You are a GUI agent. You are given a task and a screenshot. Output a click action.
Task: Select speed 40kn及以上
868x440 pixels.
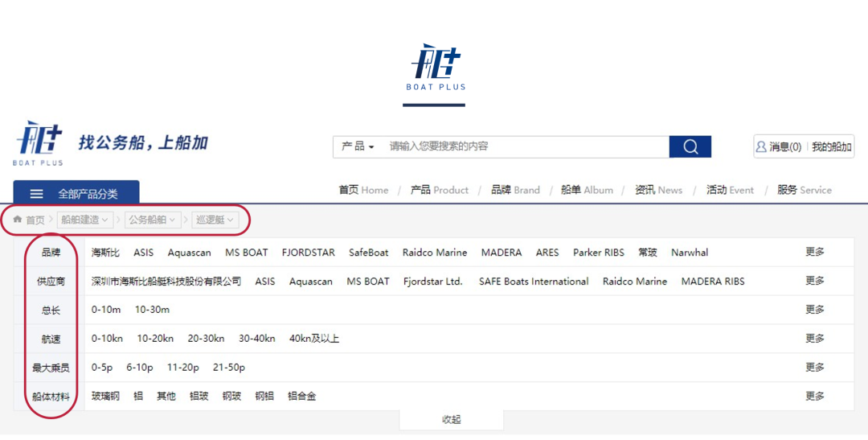314,339
